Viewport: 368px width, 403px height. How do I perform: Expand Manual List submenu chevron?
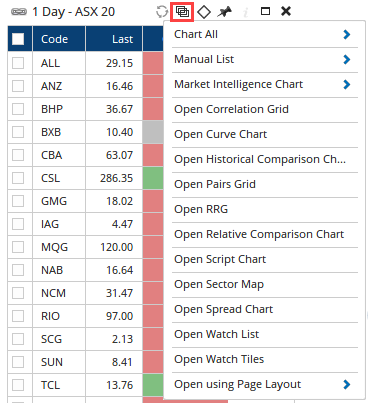[x=347, y=59]
